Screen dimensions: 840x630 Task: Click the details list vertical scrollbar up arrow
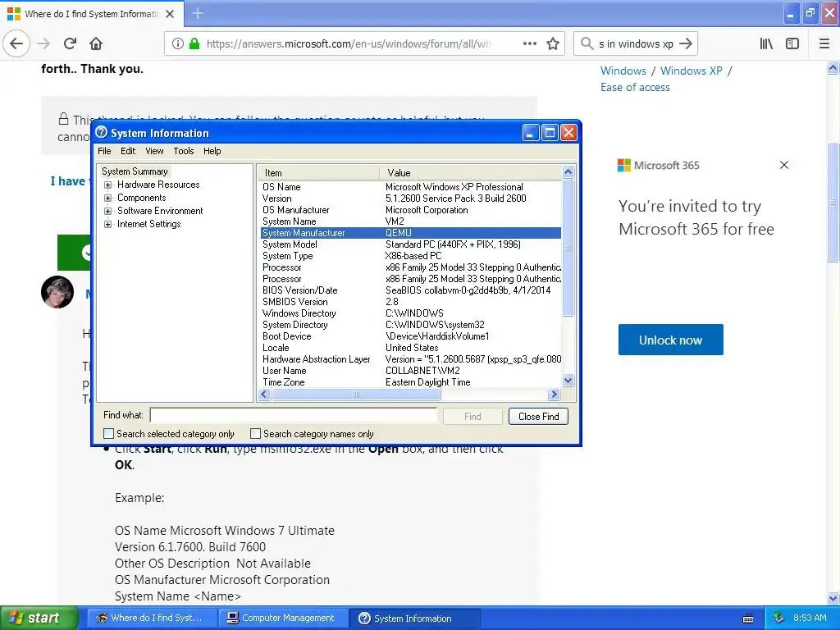tap(568, 172)
